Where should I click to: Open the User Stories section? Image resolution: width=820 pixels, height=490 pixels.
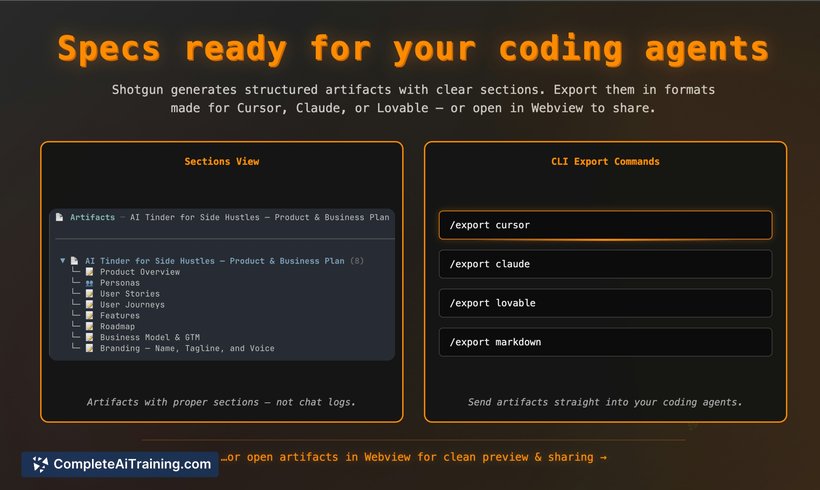tap(130, 294)
